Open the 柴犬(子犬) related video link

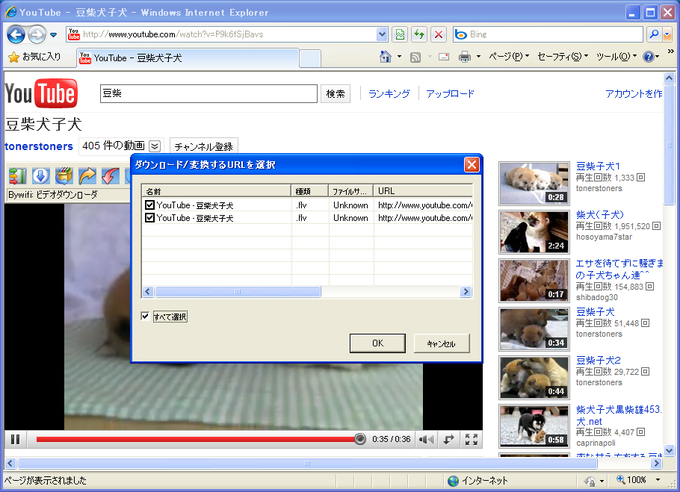click(x=599, y=215)
